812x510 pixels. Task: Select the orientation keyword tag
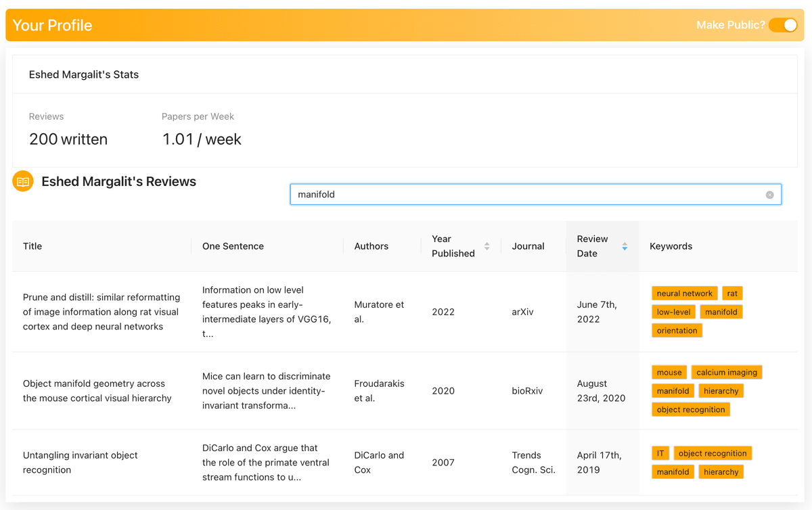(677, 331)
